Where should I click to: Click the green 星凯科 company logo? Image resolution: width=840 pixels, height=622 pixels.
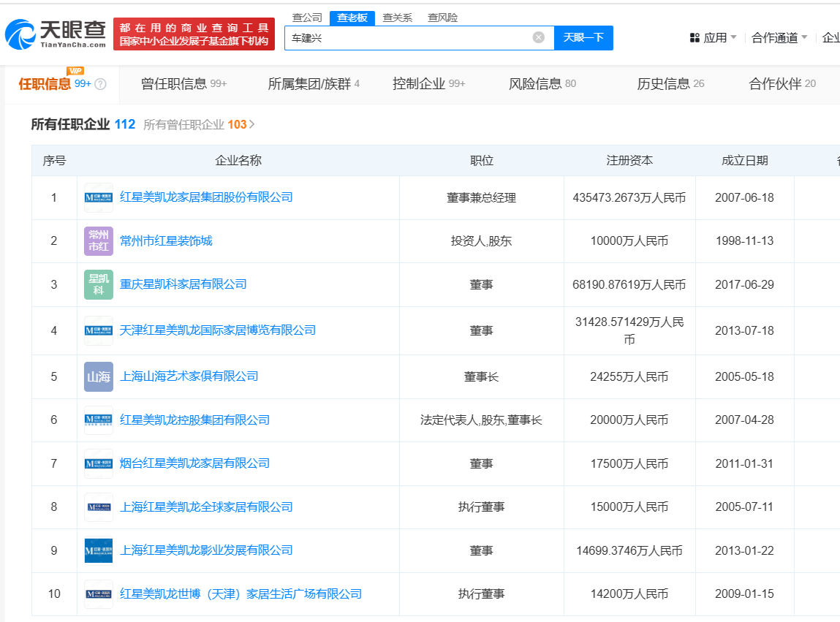pyautogui.click(x=99, y=284)
